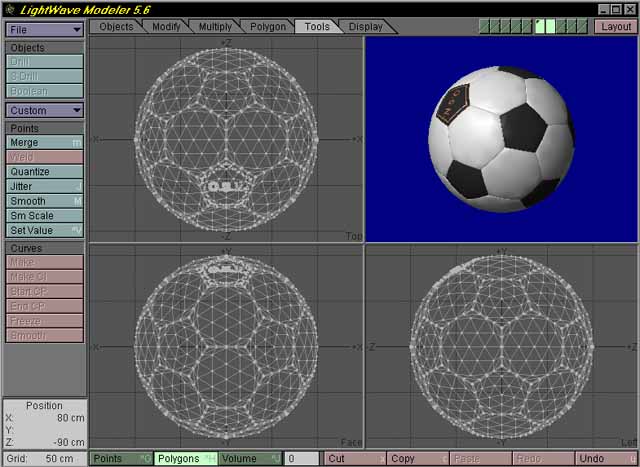The height and width of the screenshot is (467, 640).
Task: Click the Copy button
Action: pos(416,458)
